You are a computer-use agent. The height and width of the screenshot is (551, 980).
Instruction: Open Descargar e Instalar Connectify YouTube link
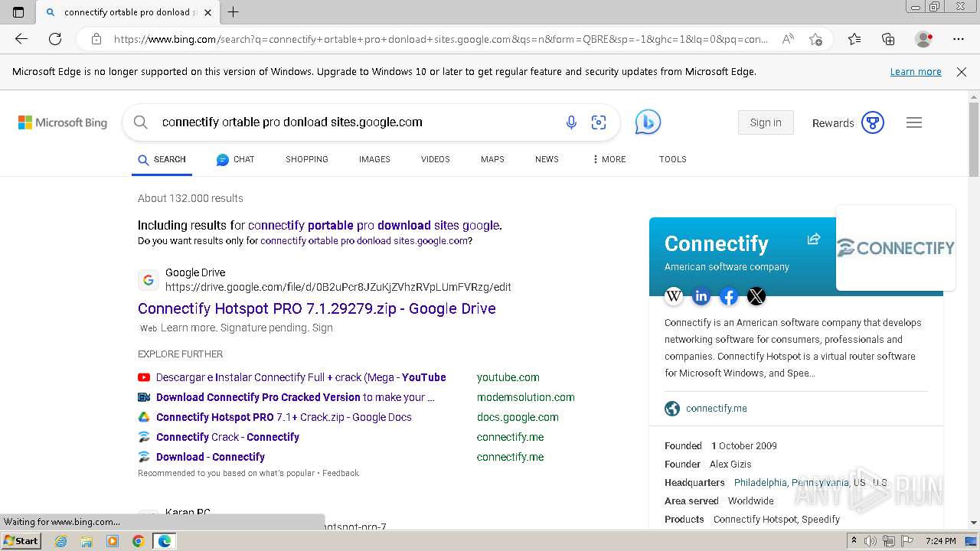(x=301, y=377)
